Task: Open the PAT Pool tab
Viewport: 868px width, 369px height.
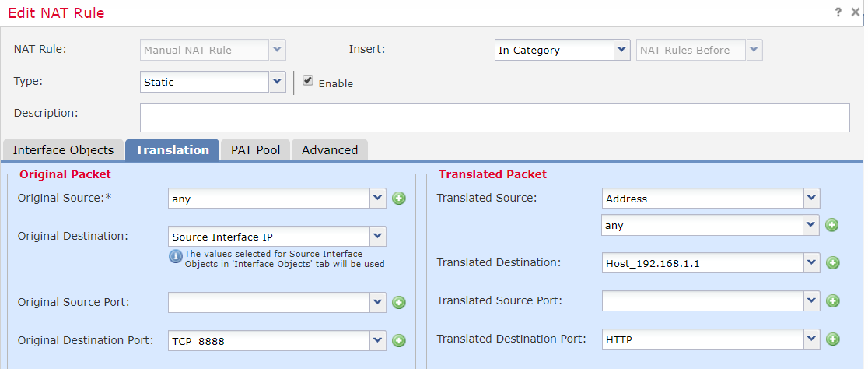Action: (x=255, y=150)
